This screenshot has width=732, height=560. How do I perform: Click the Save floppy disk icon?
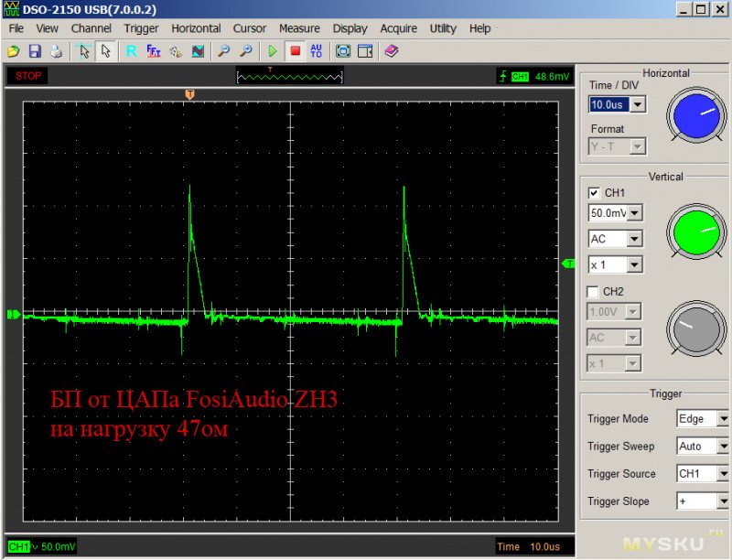pyautogui.click(x=35, y=51)
